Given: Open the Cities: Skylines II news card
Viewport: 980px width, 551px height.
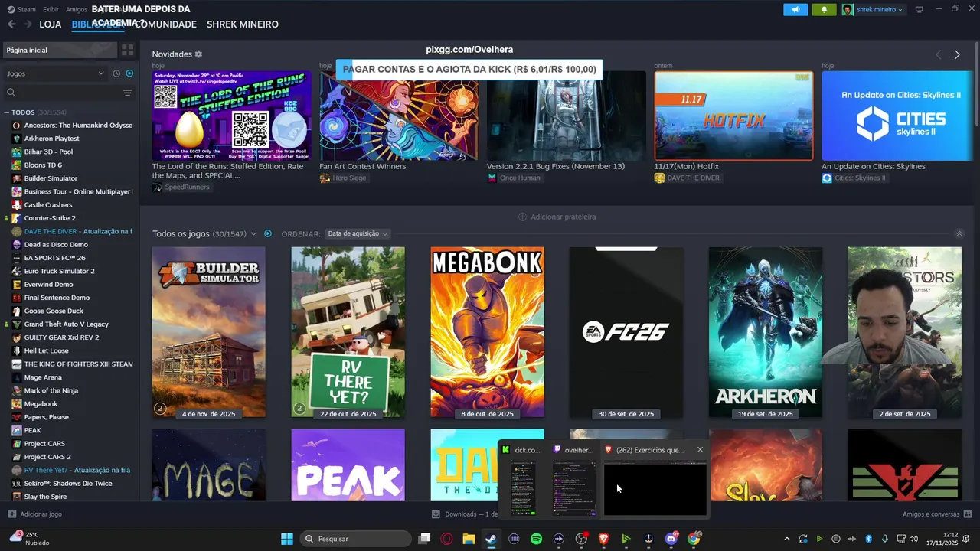Looking at the screenshot, I should (897, 116).
